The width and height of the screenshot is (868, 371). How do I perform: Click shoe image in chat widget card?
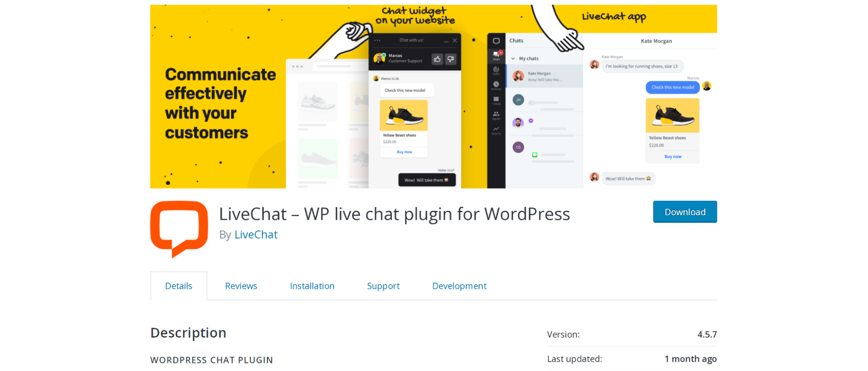[404, 115]
